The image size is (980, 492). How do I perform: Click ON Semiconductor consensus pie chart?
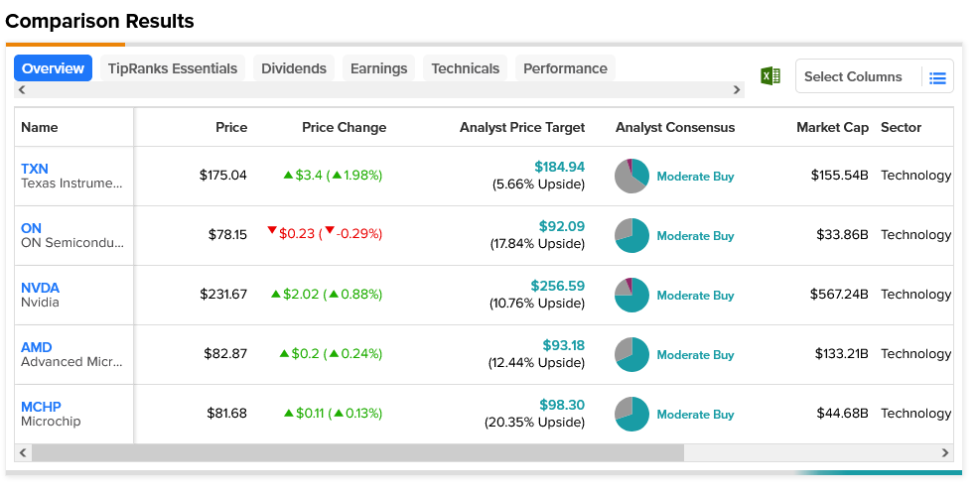point(631,235)
